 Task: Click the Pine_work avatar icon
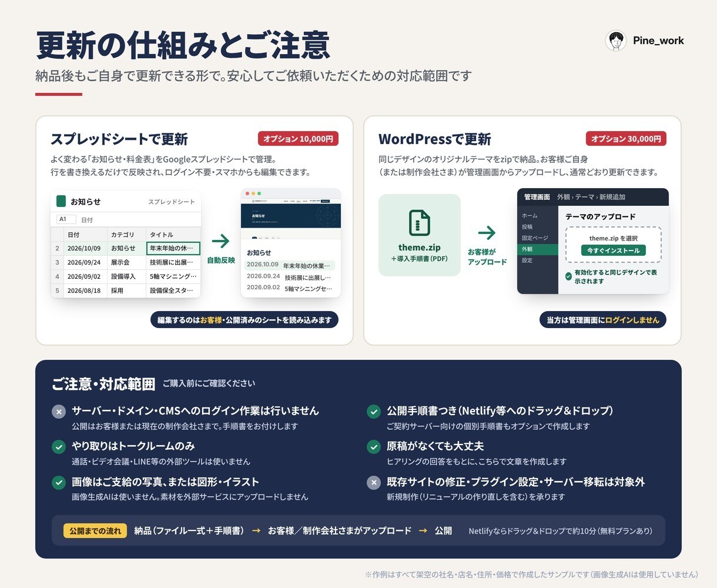point(616,41)
